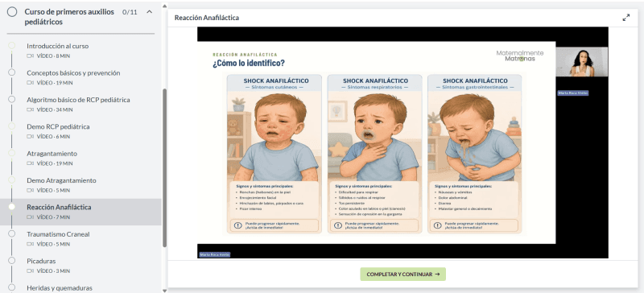Click the presenter webcam thumbnail
This screenshot has width=644, height=293.
[x=581, y=62]
